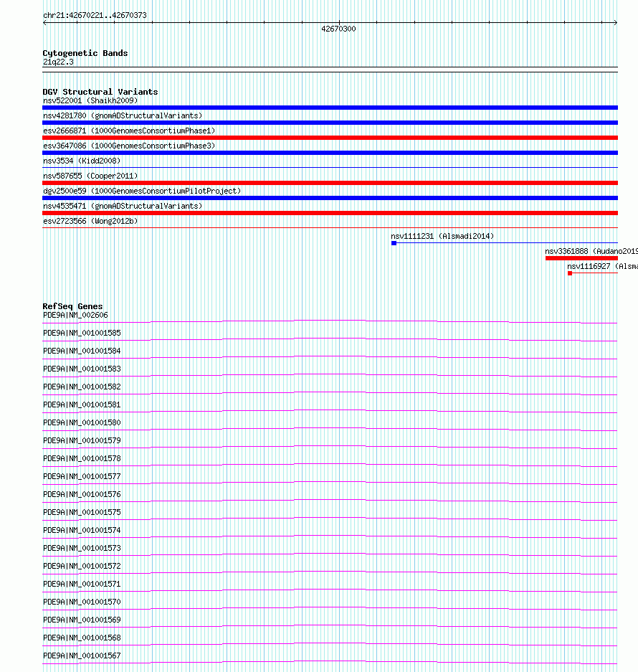Viewport: 638px width, 672px height.
Task: Open transcript PDE9A|NM_001001584
Action: pos(82,351)
